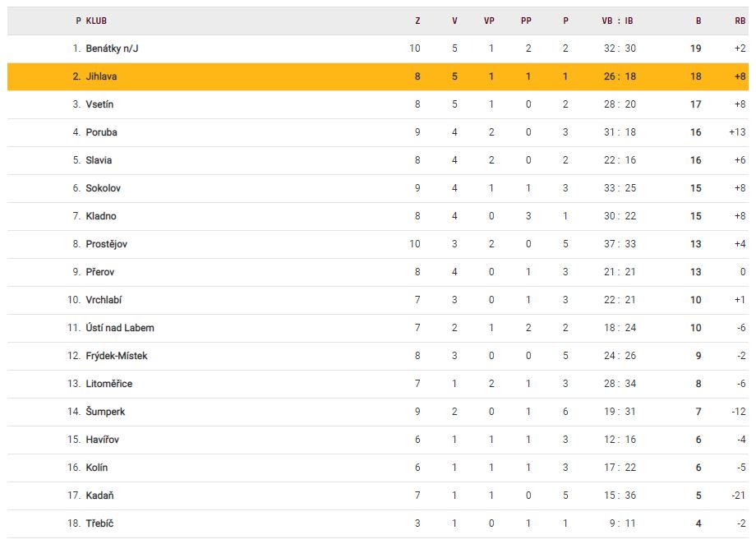Click the Slavia team entry
This screenshot has width=756, height=544.
pos(99,160)
